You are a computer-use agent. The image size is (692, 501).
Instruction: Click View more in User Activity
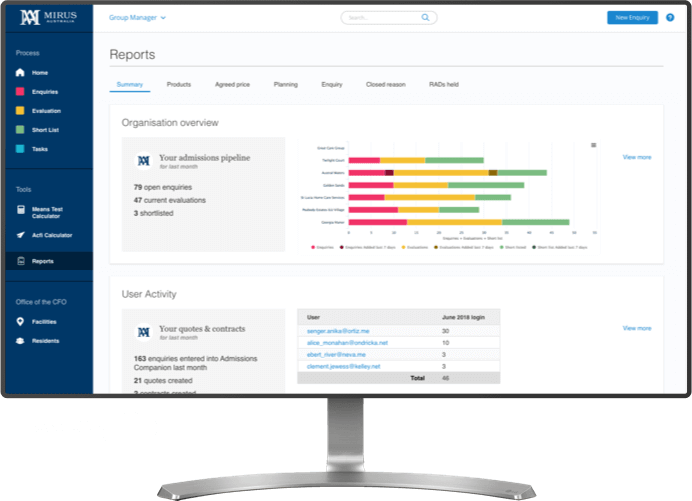(637, 328)
